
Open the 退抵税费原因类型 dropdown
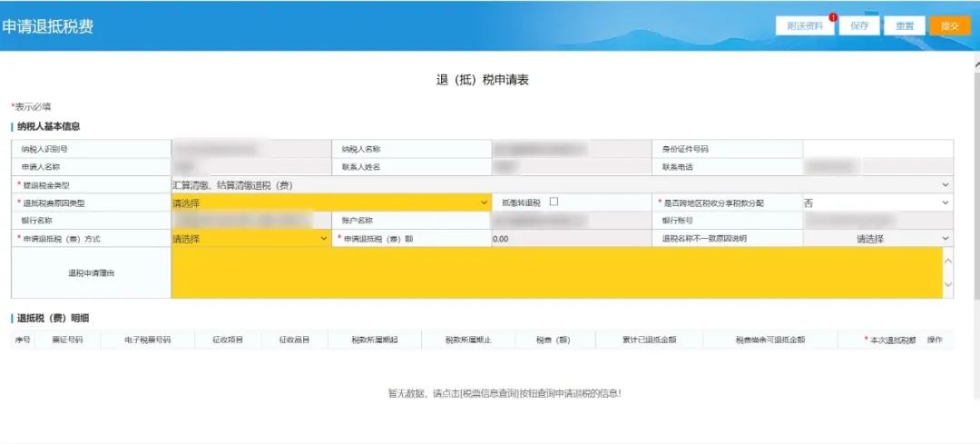(330, 202)
